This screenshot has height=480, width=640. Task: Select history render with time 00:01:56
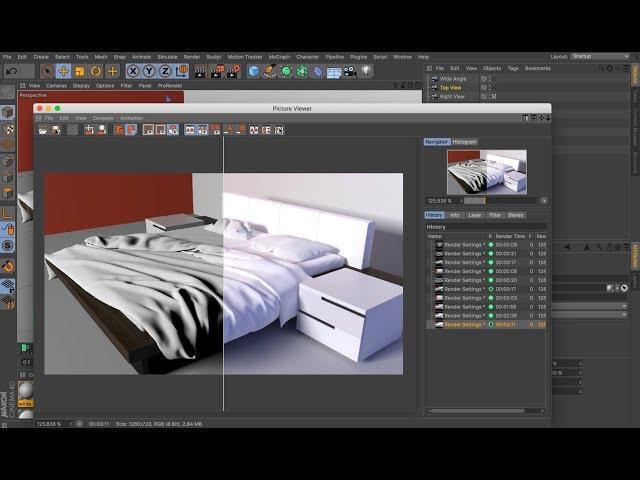(486, 307)
